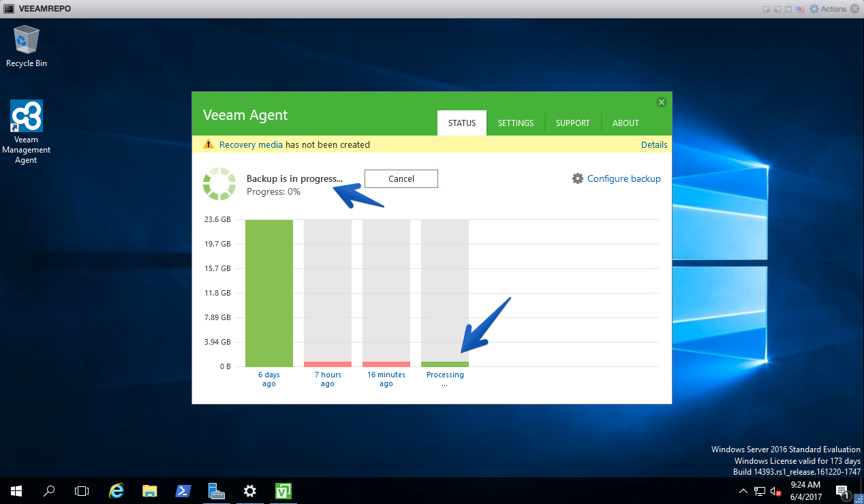Launch Internet Explorer from taskbar

[x=117, y=490]
